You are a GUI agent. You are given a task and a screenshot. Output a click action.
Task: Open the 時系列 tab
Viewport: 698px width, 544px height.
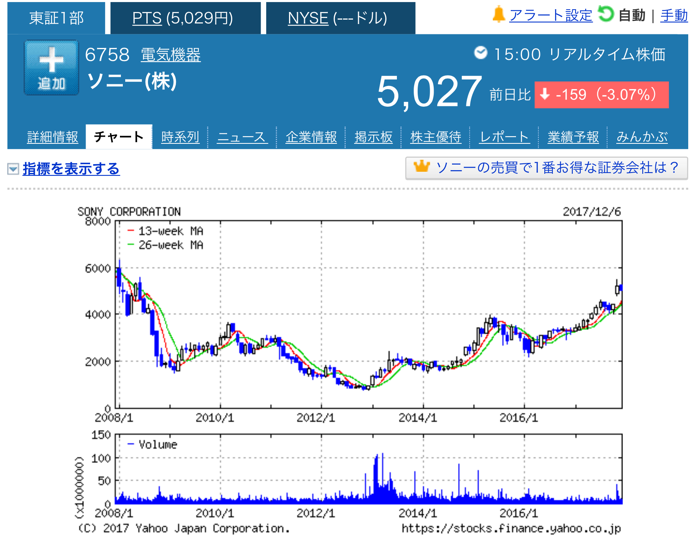[180, 137]
